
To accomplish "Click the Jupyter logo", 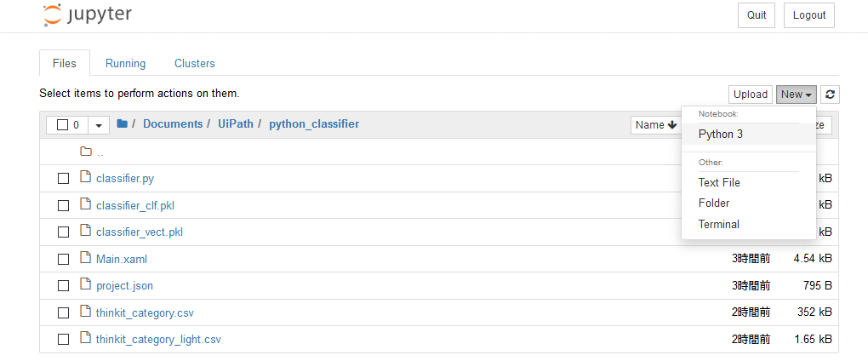I will click(87, 15).
